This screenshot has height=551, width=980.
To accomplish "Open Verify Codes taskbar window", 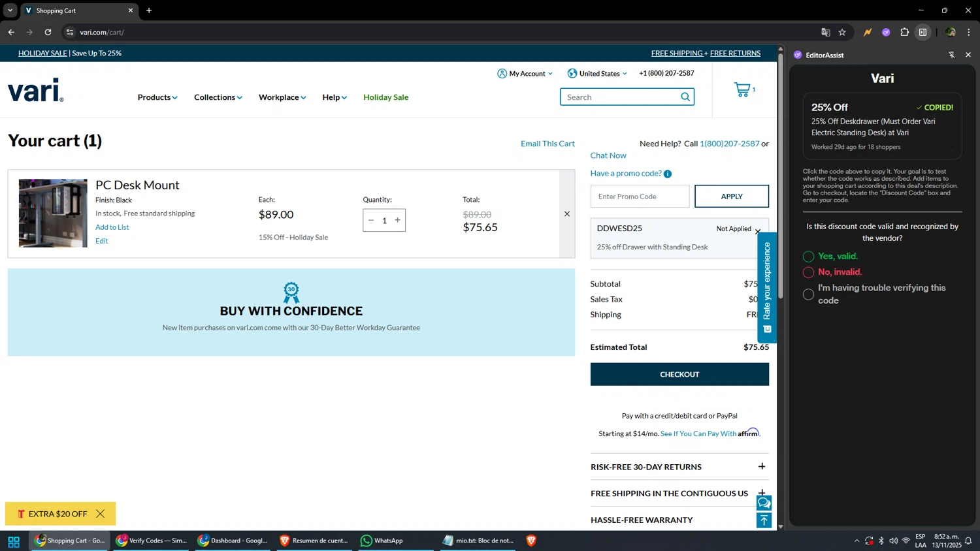I will pyautogui.click(x=152, y=541).
